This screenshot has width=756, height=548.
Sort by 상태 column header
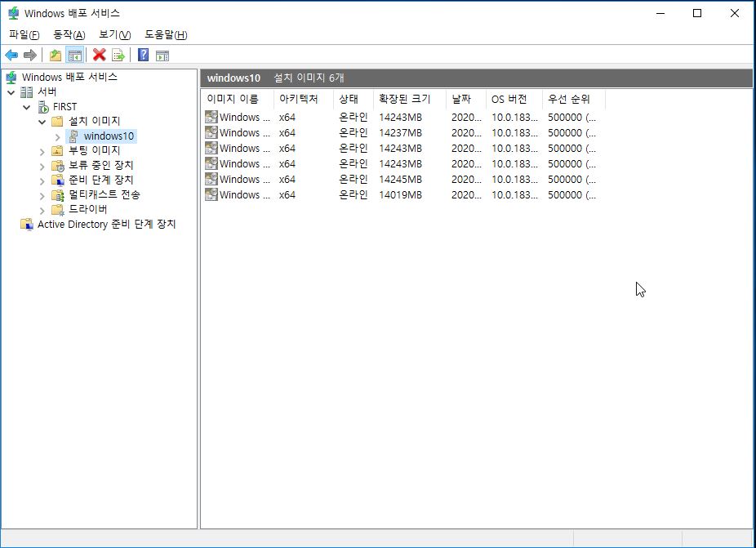354,99
